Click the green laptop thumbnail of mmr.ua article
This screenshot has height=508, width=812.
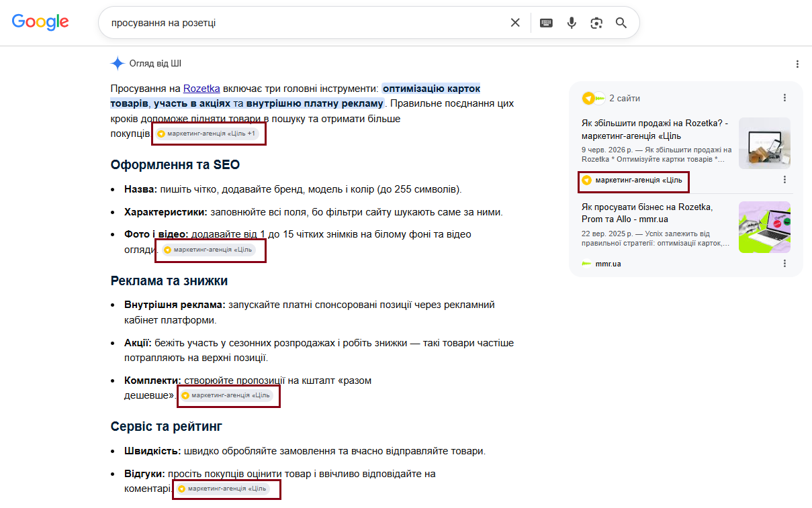click(x=764, y=227)
